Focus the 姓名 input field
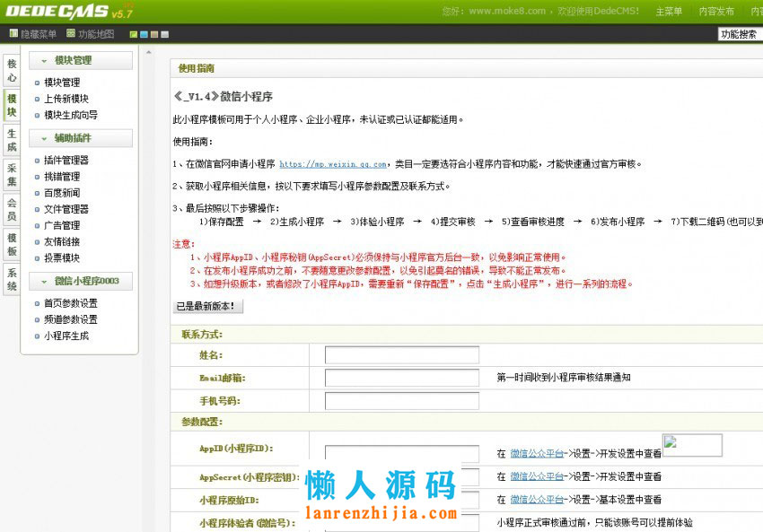763x532 pixels. point(402,355)
